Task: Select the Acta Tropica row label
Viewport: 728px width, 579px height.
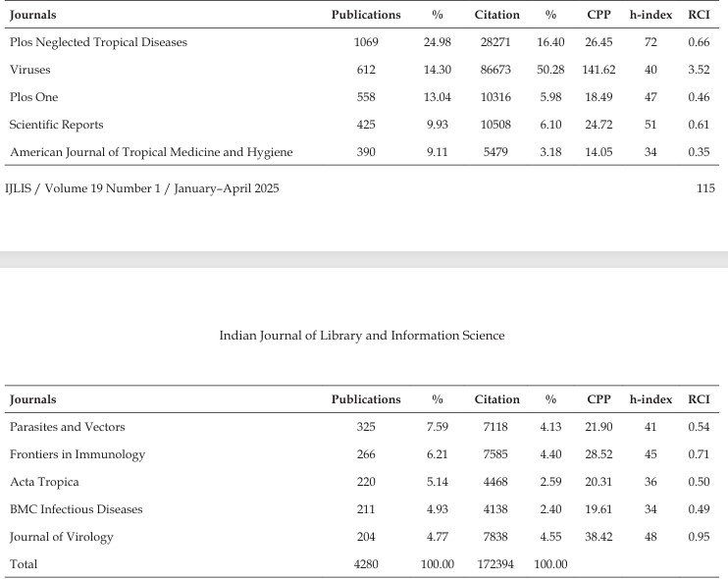Action: click(x=44, y=482)
